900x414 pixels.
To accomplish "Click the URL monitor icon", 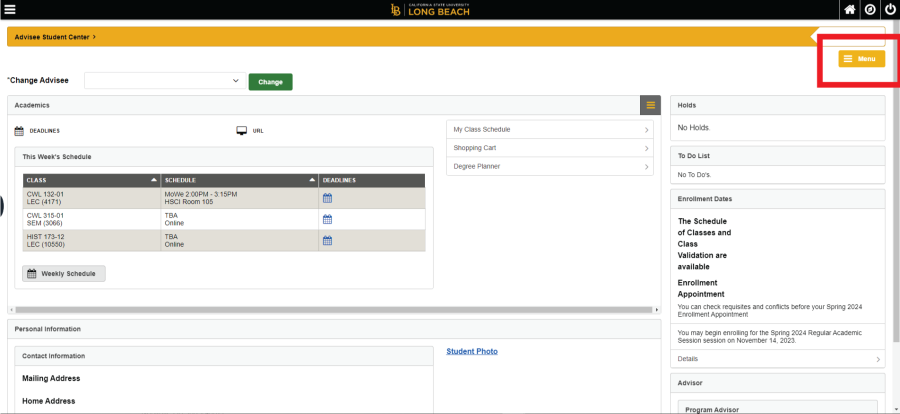I will click(242, 131).
